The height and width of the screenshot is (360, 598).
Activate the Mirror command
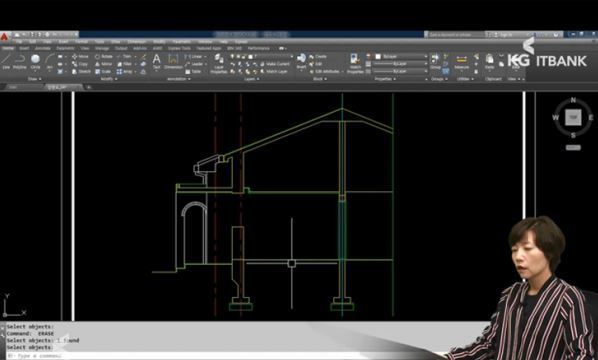click(x=103, y=64)
